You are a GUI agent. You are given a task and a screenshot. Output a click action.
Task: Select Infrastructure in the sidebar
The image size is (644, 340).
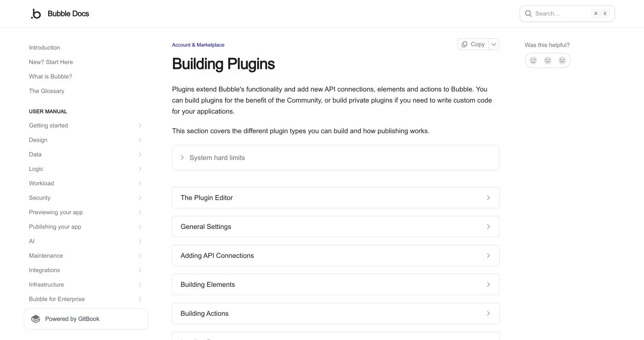click(x=46, y=285)
